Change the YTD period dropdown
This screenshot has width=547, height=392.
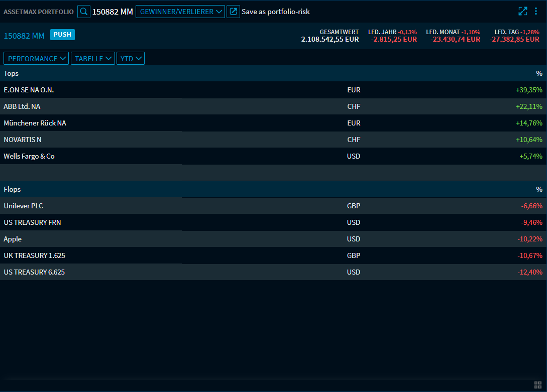(130, 58)
